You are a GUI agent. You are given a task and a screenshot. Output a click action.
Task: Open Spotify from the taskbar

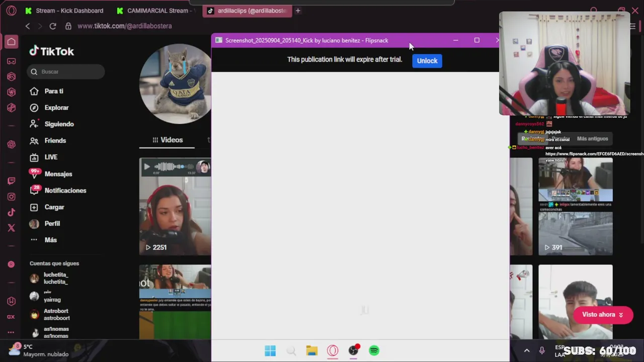pyautogui.click(x=374, y=351)
